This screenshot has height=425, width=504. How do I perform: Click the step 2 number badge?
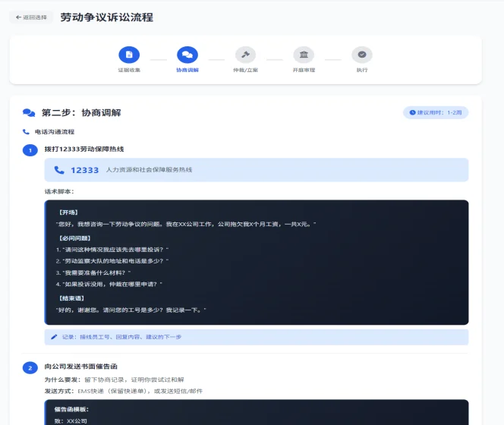(x=30, y=368)
